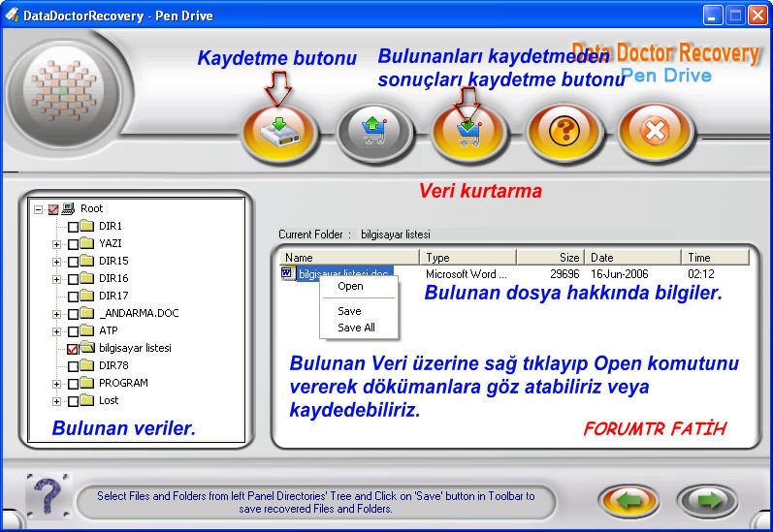Click the Next green arrow button
The width and height of the screenshot is (773, 532).
tap(708, 501)
